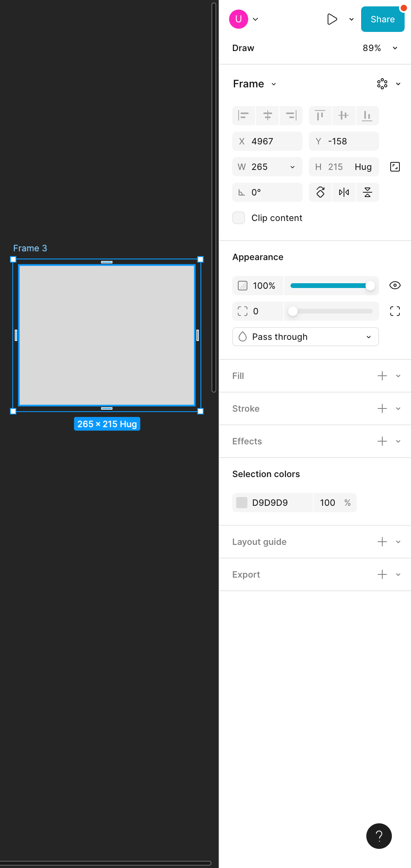Open the Present options dropdown arrow
Image resolution: width=411 pixels, height=868 pixels.
(352, 19)
